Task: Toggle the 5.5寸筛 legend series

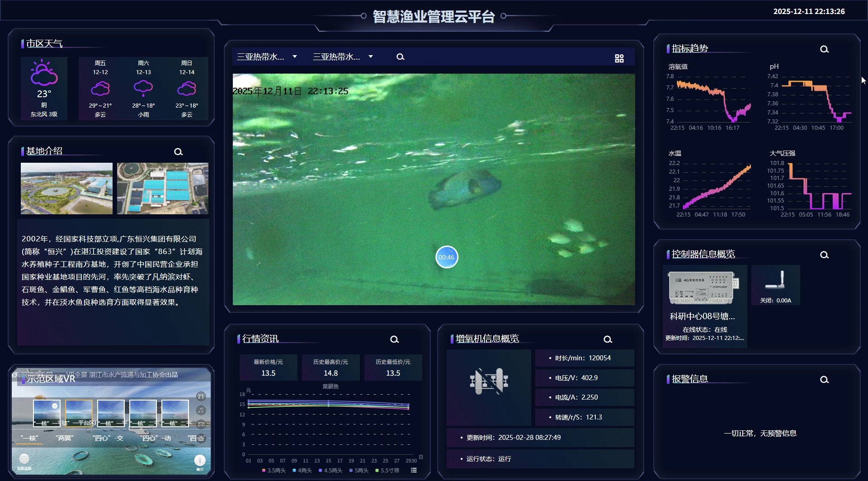Action: [x=387, y=471]
